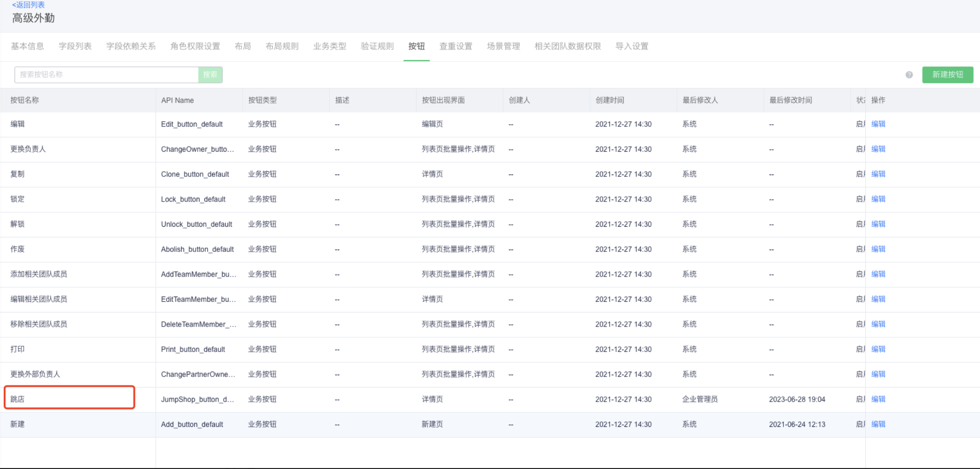
Task: Click the 按钮名称 column header
Action: point(25,100)
